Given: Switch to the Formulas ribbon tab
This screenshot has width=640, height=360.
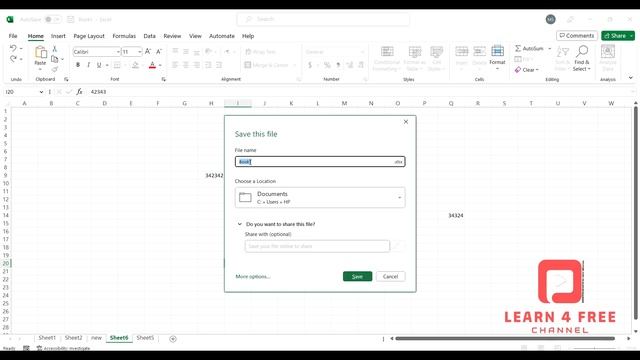Looking at the screenshot, I should [124, 36].
